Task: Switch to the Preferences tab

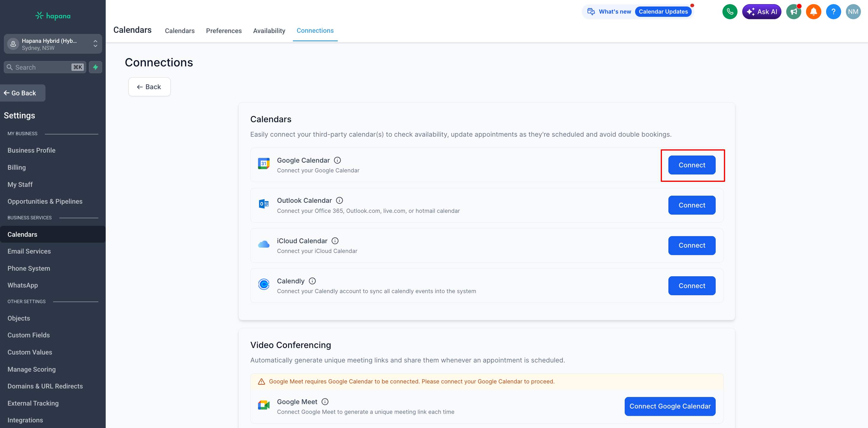Action: click(224, 31)
